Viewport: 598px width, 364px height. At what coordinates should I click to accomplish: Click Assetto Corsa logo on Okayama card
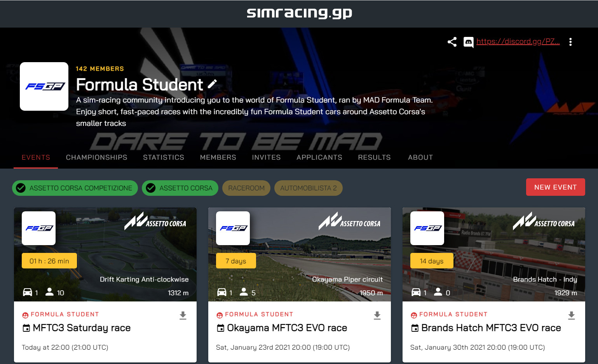(x=349, y=221)
